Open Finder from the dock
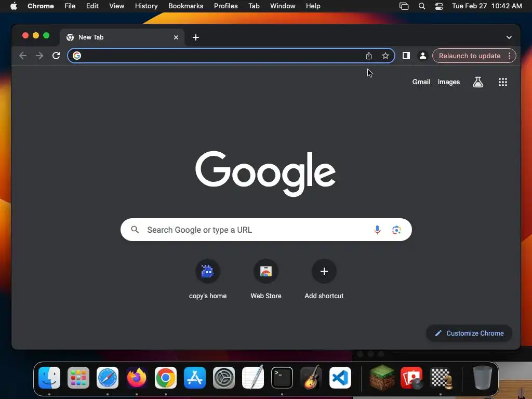 coord(49,378)
